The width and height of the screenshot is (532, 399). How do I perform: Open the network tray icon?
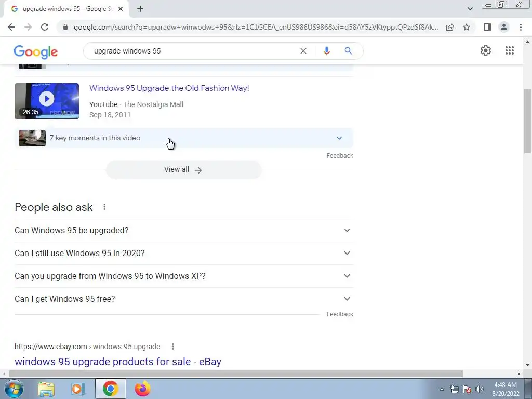point(454,389)
